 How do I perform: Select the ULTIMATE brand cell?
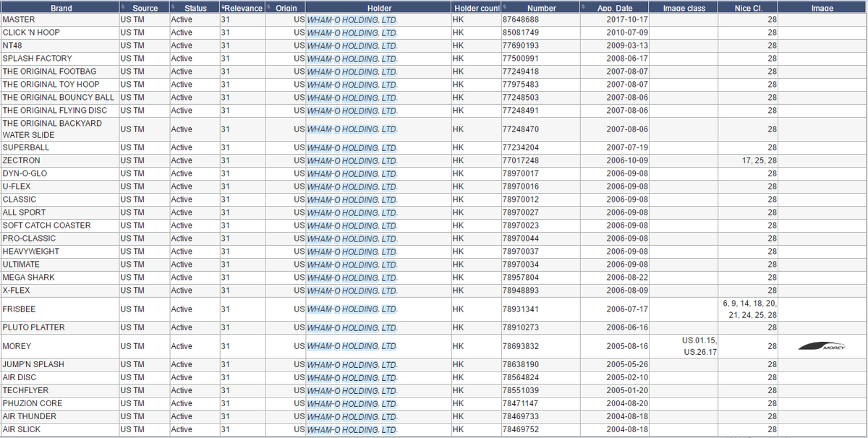60,265
